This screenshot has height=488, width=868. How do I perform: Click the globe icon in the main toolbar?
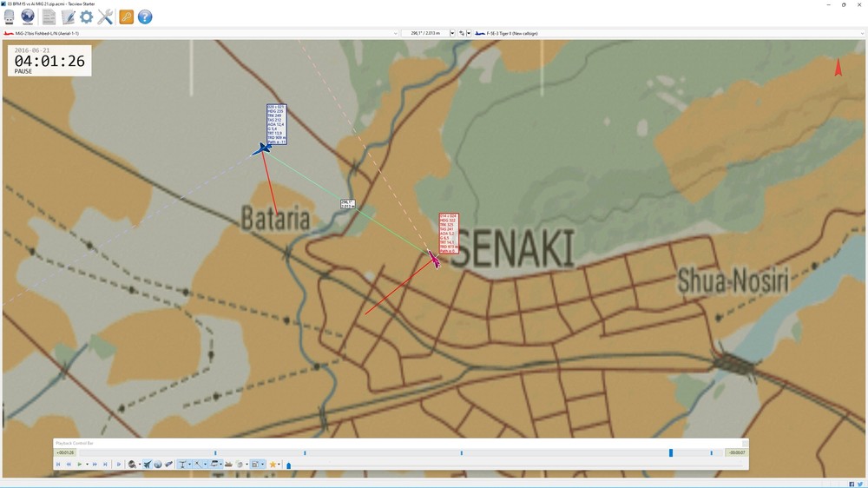(x=28, y=17)
